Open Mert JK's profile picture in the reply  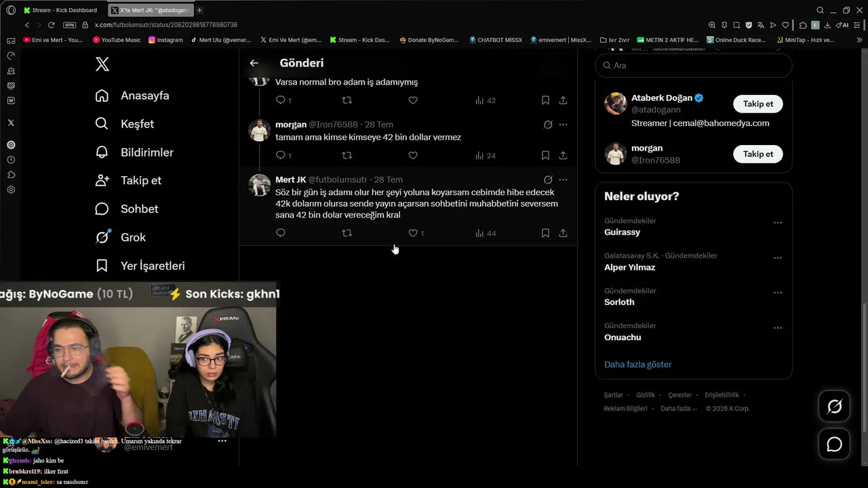point(259,185)
